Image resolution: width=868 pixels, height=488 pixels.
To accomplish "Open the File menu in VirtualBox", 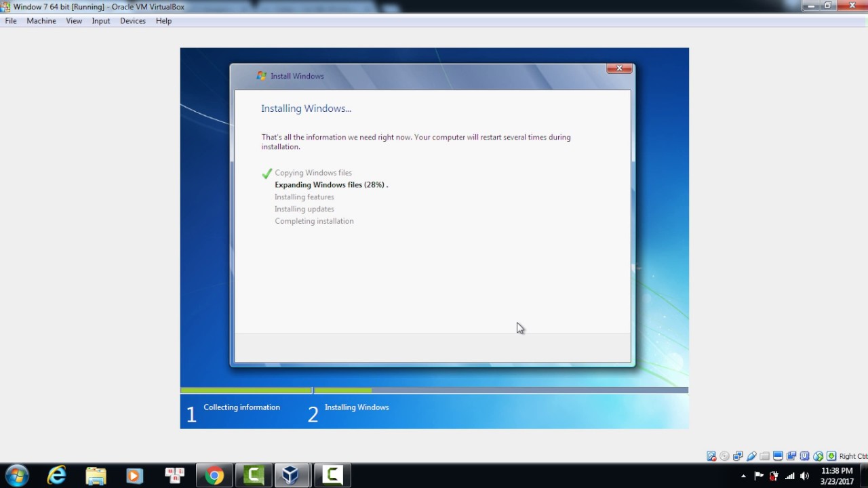I will [x=11, y=21].
